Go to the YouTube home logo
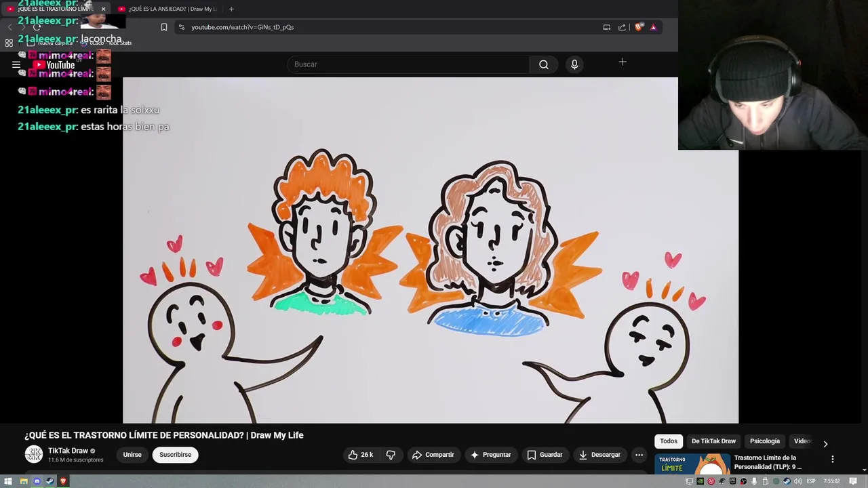The image size is (868, 488). coord(54,65)
